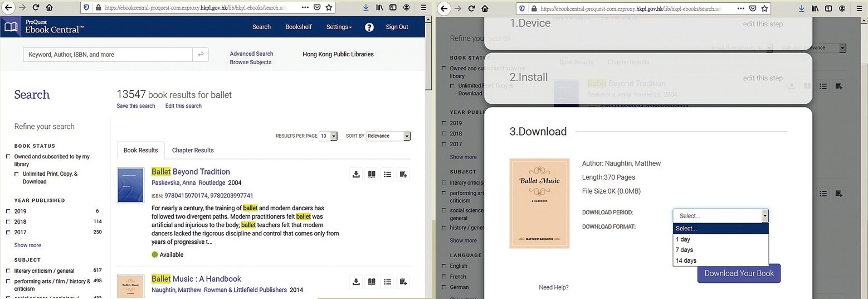Go back in the left browser window

[x=8, y=8]
